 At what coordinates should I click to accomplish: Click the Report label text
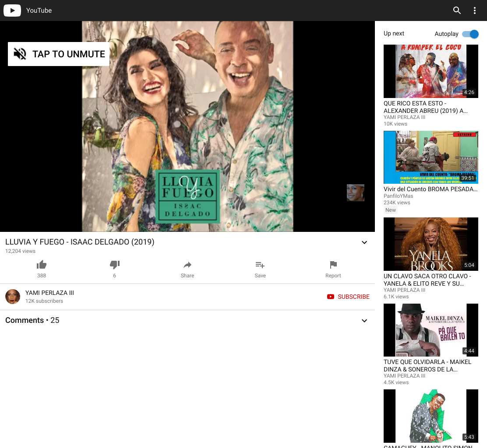click(333, 276)
